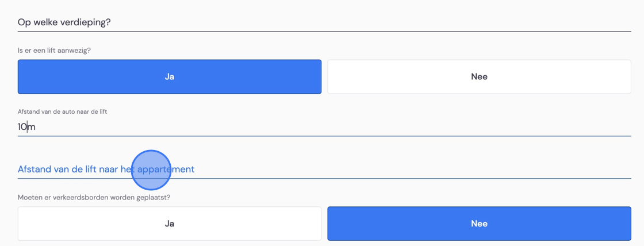The width and height of the screenshot is (644, 246).
Task: Place cursor in the "10m" value text
Action: [x=26, y=128]
